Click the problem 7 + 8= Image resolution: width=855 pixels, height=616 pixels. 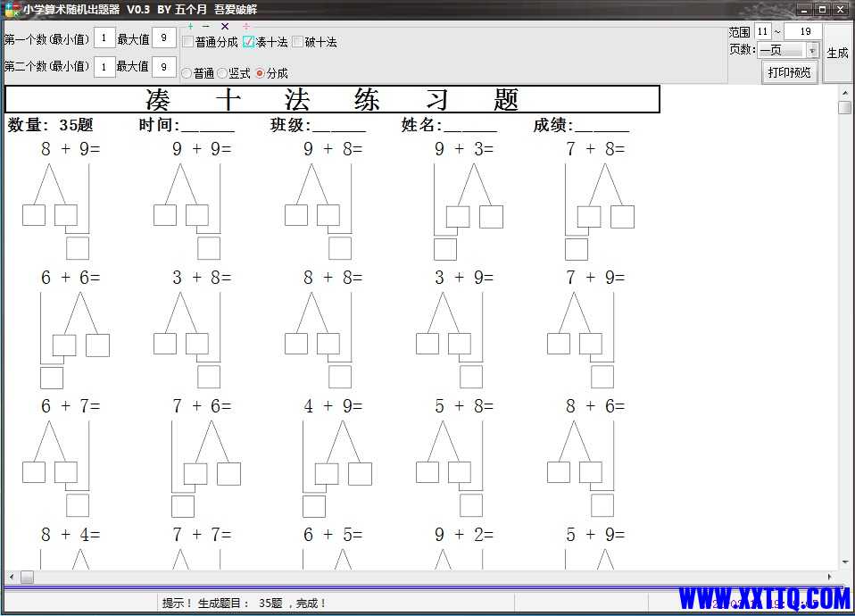[x=595, y=149]
